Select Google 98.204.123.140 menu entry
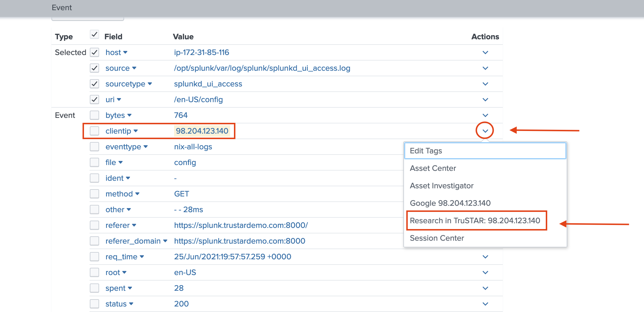This screenshot has height=312, width=644. [485, 203]
